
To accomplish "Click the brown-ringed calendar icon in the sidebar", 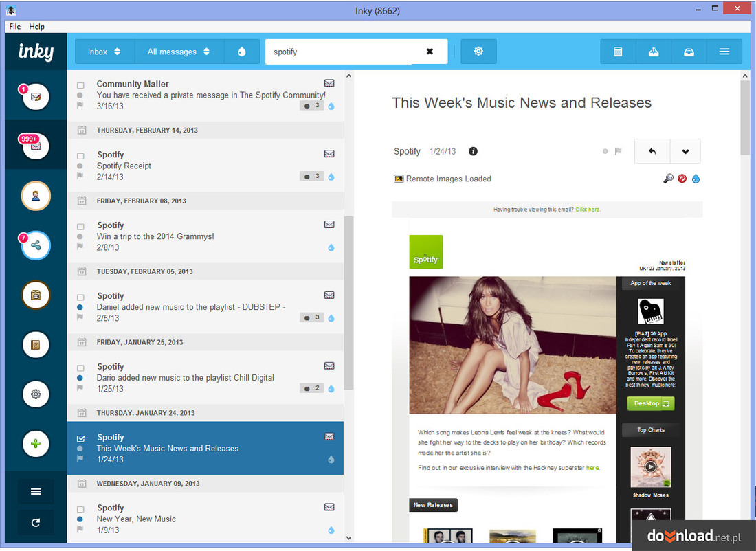I will (36, 295).
